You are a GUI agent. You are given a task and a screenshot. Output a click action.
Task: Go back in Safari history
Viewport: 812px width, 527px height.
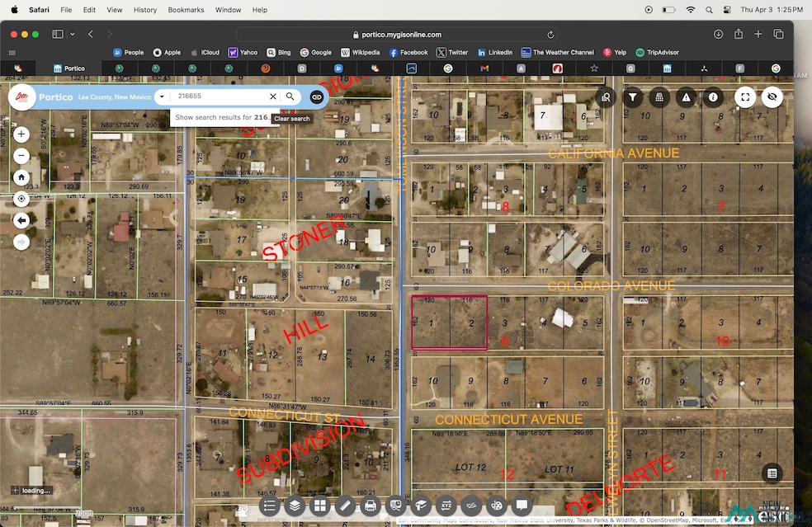click(91, 34)
